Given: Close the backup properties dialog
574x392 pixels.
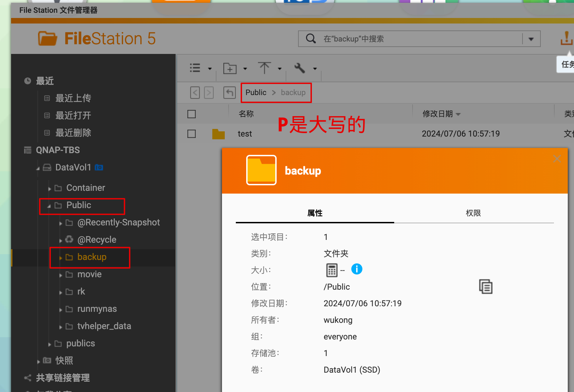Looking at the screenshot, I should coord(557,159).
